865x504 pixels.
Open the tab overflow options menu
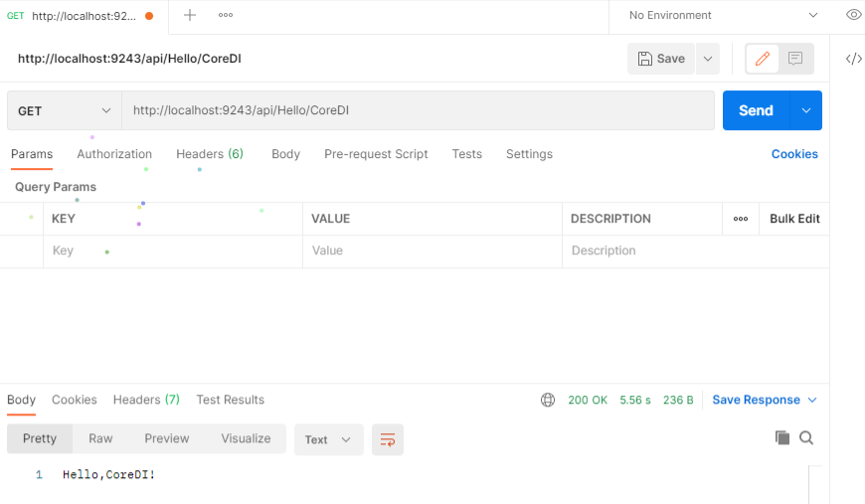tap(226, 15)
